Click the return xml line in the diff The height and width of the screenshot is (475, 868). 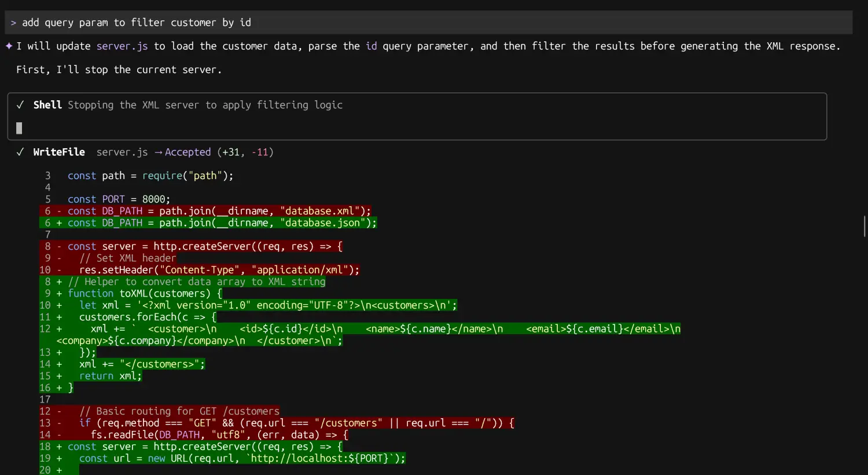coord(110,375)
